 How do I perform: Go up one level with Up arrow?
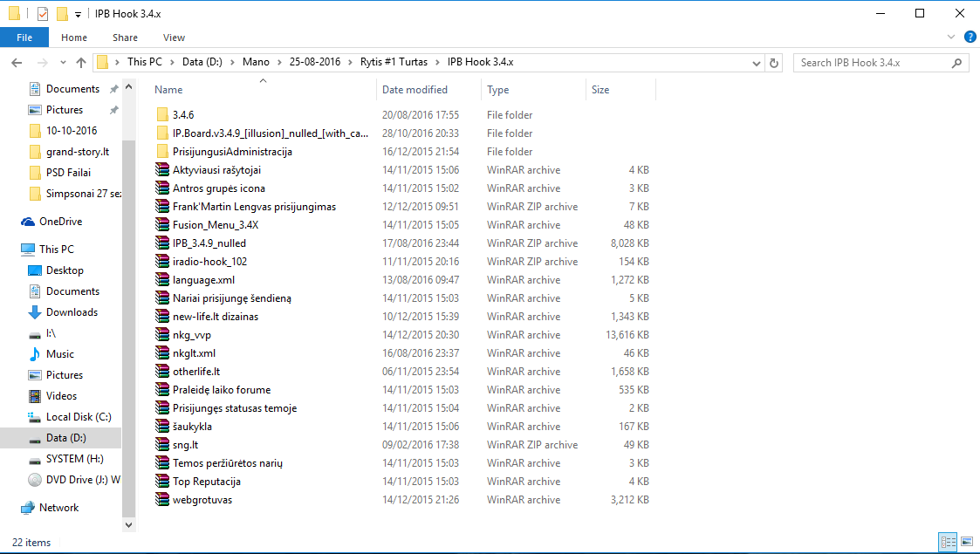[x=81, y=63]
